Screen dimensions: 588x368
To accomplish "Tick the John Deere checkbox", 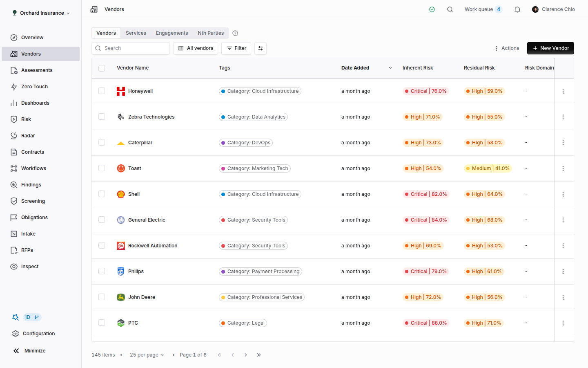I will tap(102, 297).
